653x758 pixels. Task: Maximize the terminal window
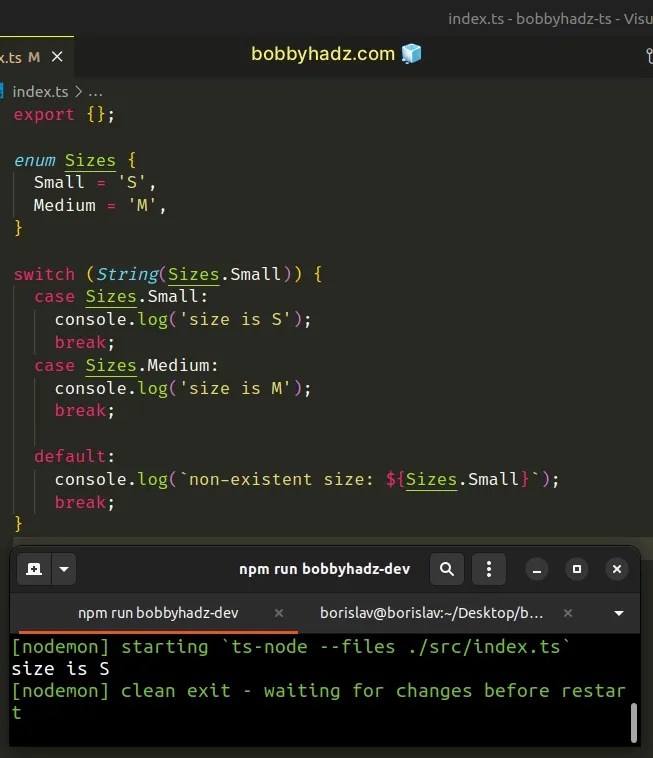click(577, 569)
